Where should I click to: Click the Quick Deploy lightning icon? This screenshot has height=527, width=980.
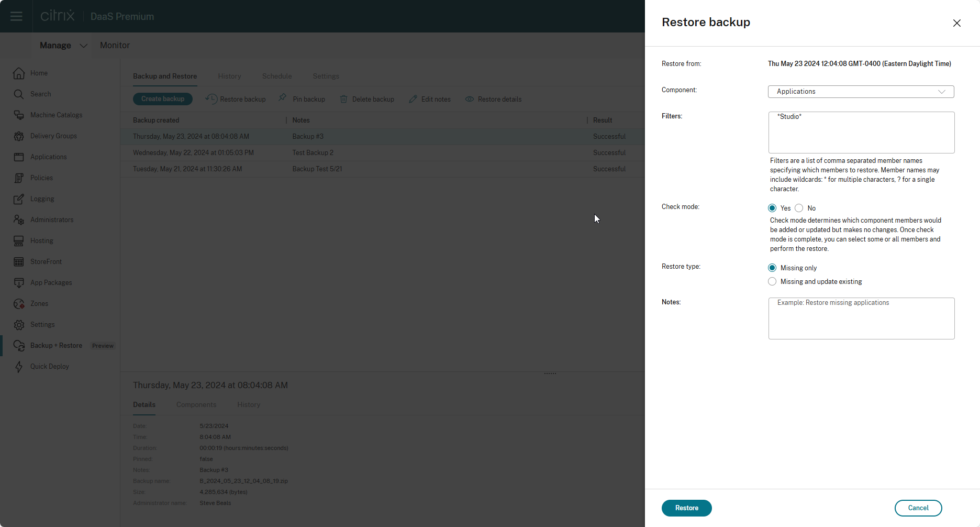click(19, 367)
